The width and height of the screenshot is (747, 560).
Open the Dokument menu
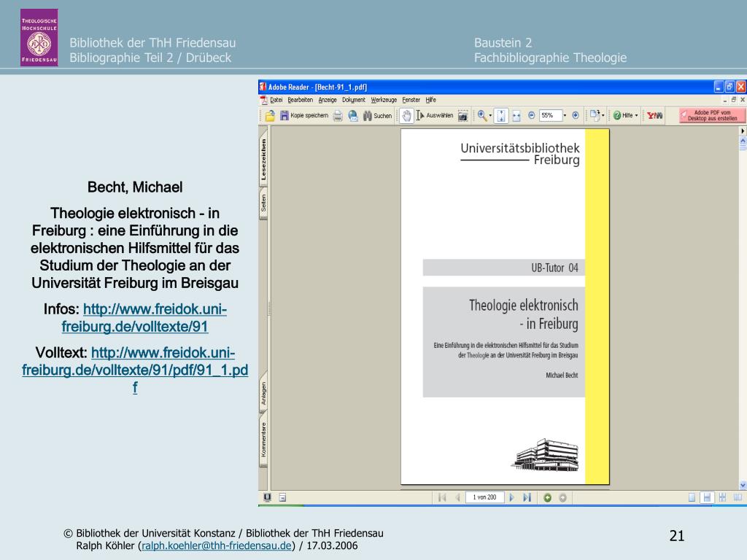354,100
